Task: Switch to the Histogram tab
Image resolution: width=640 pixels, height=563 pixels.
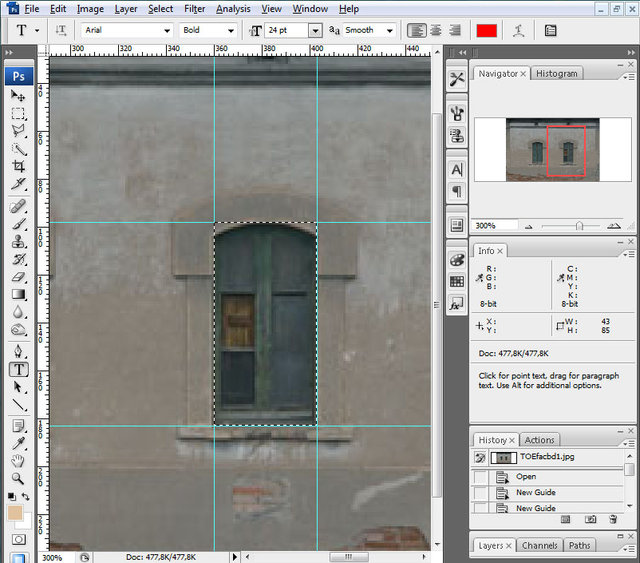Action: (556, 73)
